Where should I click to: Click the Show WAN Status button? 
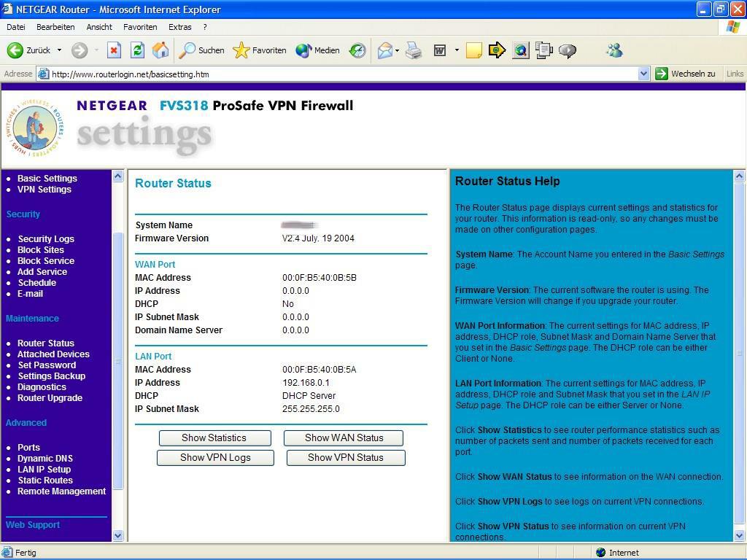pos(344,438)
